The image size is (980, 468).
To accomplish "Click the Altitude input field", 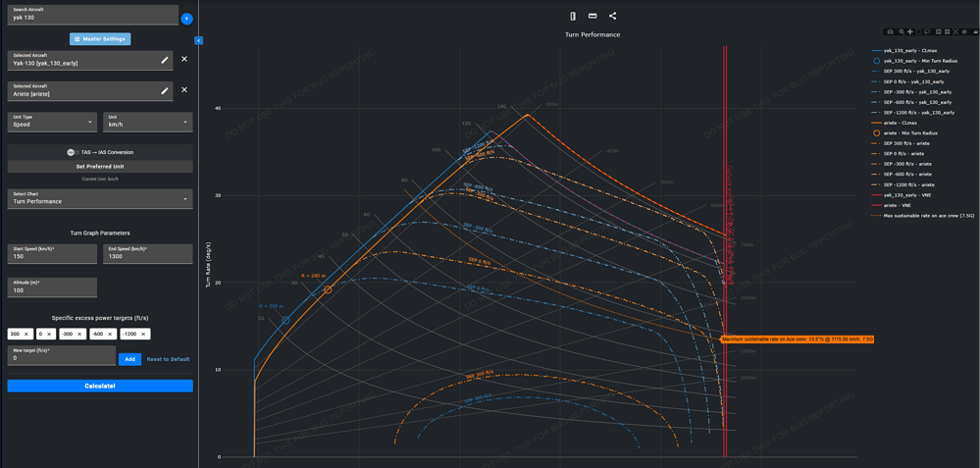I will [53, 287].
